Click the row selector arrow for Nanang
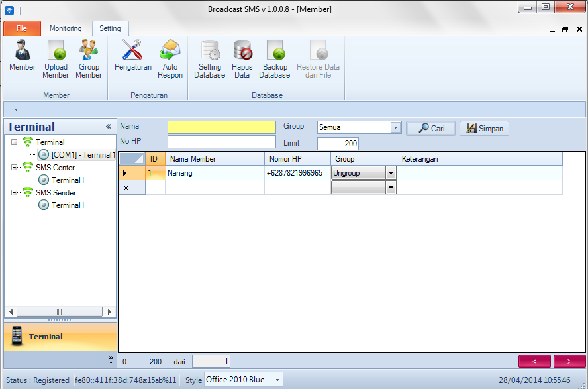588x389 pixels. (132, 173)
